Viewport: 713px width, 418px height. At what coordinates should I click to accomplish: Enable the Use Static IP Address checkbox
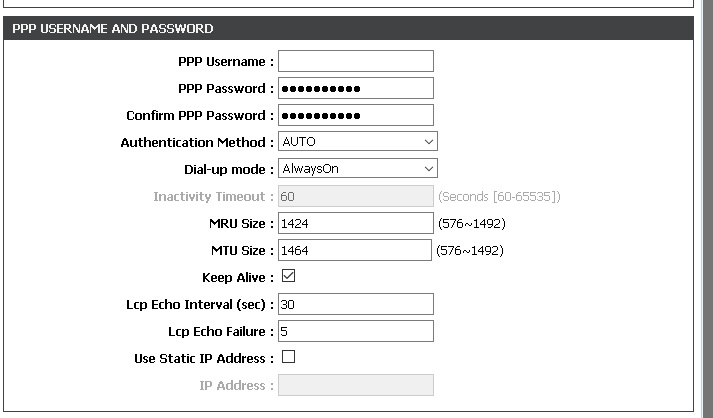(289, 357)
